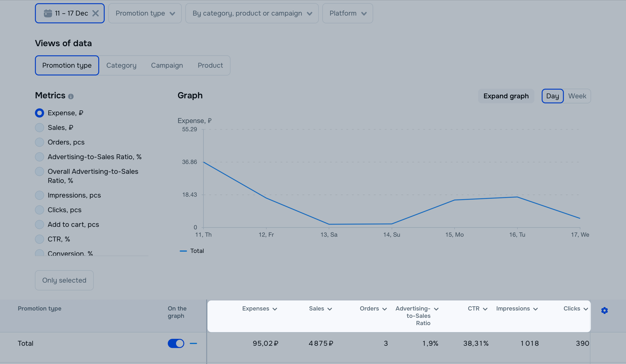626x364 pixels.
Task: Select the Orders, pcs metric
Action: [39, 142]
